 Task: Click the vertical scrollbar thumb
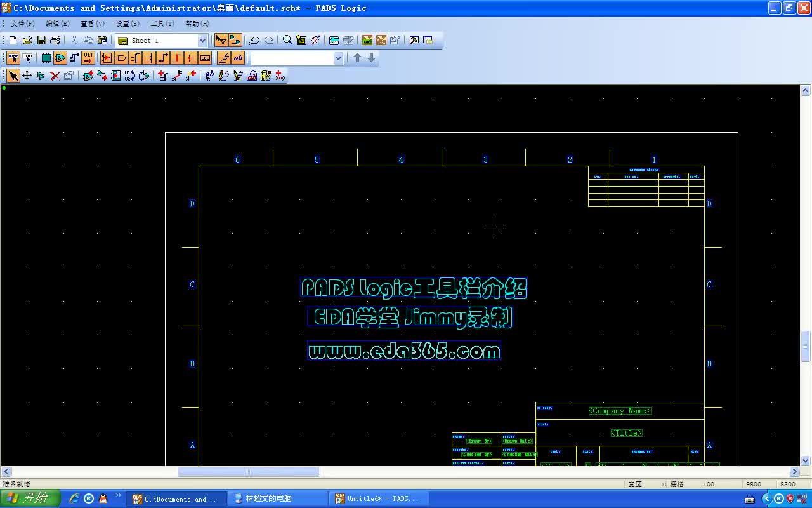(x=806, y=346)
